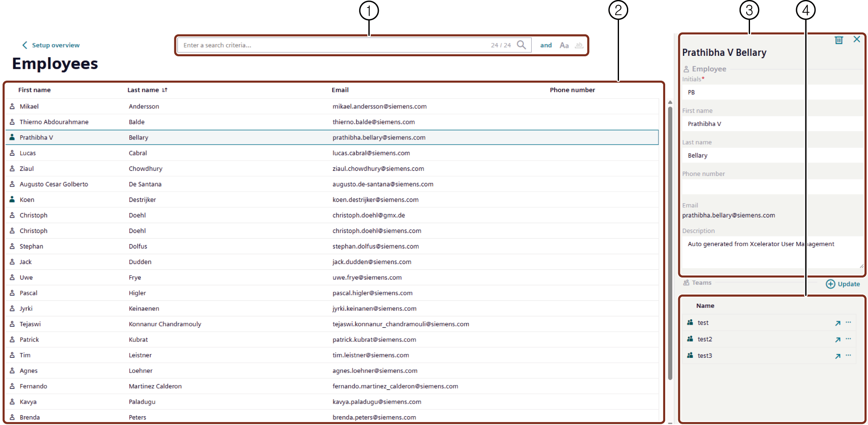Open team test via arrow icon

(837, 323)
